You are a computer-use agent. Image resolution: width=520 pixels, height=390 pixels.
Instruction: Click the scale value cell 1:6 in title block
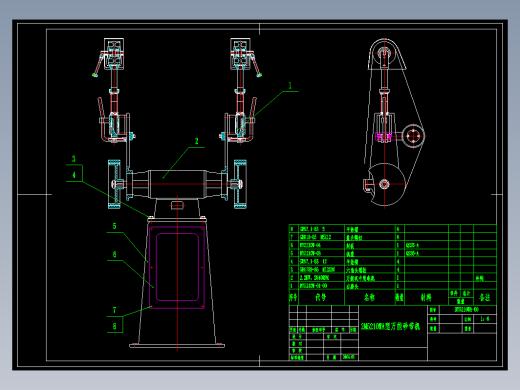click(x=485, y=319)
